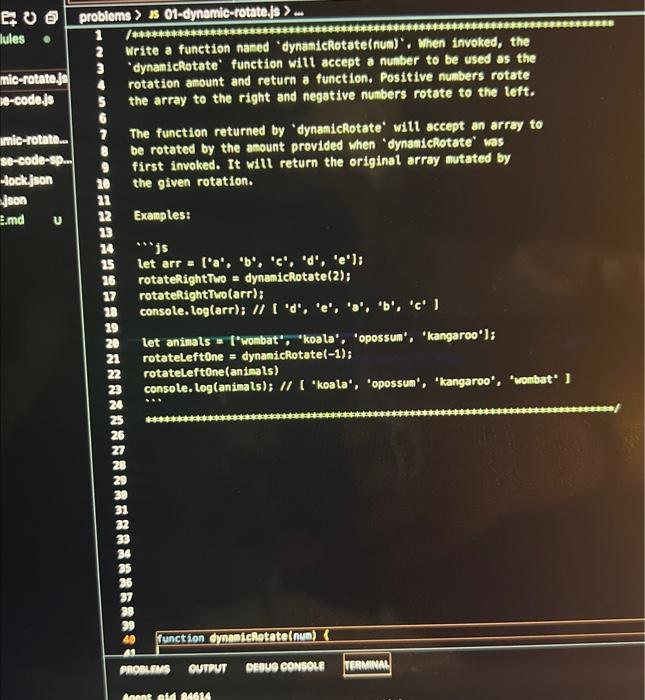Click the JS file icon in breadcrumb

[154, 14]
